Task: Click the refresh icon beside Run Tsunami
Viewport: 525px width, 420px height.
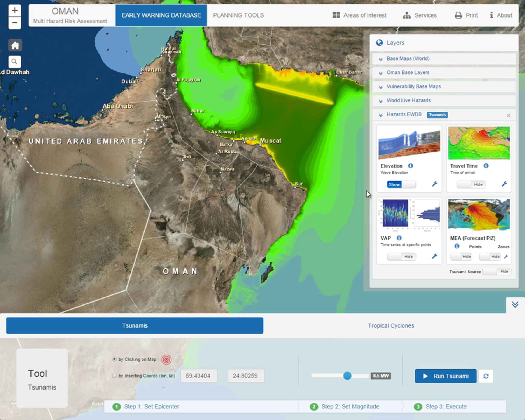Action: [x=486, y=376]
